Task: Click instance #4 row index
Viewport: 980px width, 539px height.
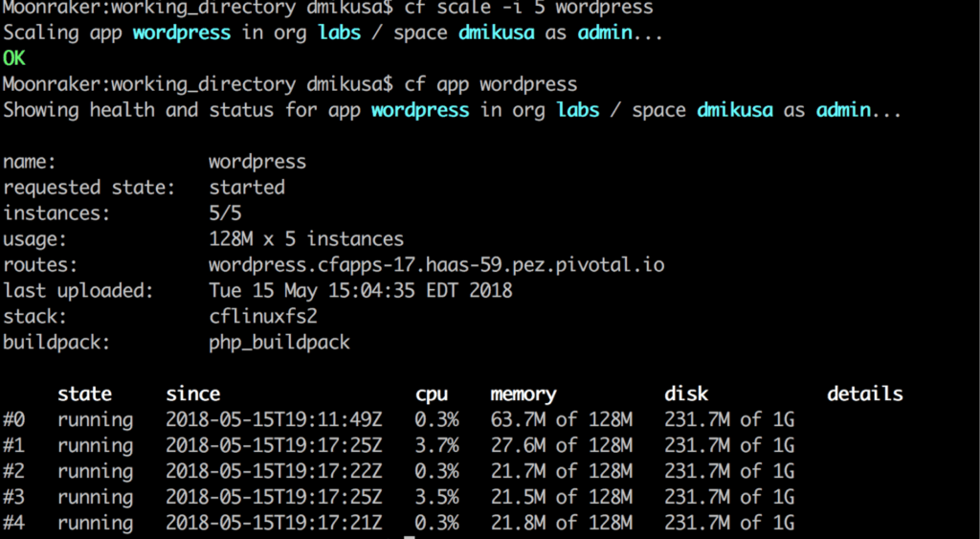Action: tap(13, 522)
